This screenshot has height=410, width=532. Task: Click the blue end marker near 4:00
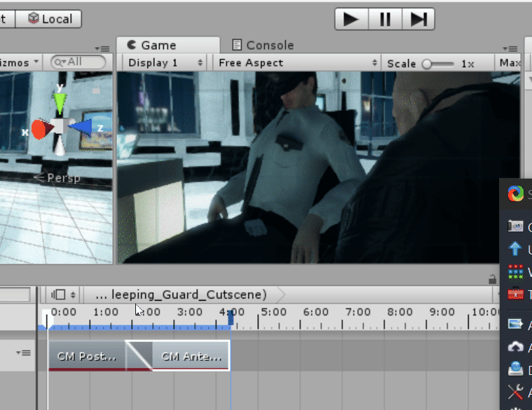point(231,317)
